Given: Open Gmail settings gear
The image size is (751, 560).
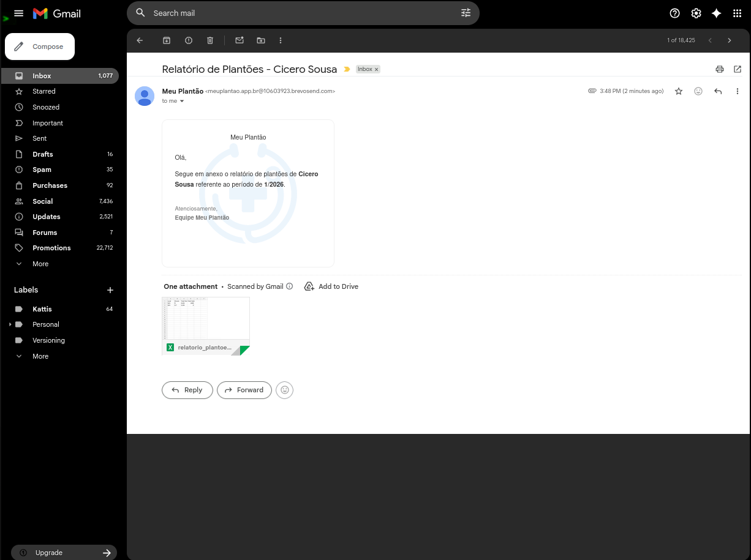Looking at the screenshot, I should coord(696,13).
